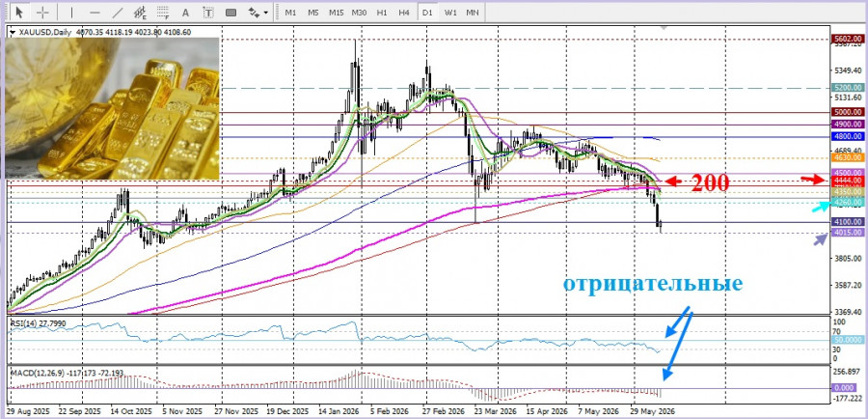868x419 pixels.
Task: Switch chart to MN monthly timeframe
Action: 473,12
